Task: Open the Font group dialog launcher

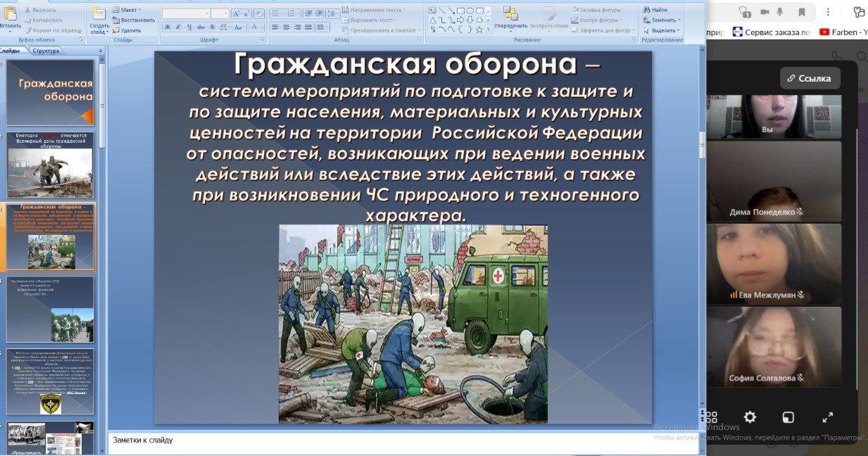Action: click(262, 40)
